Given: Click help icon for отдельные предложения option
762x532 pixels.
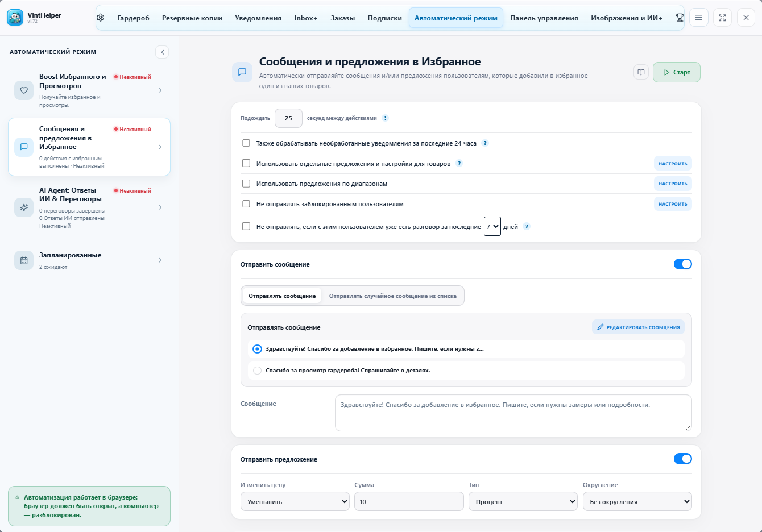Looking at the screenshot, I should coord(459,164).
